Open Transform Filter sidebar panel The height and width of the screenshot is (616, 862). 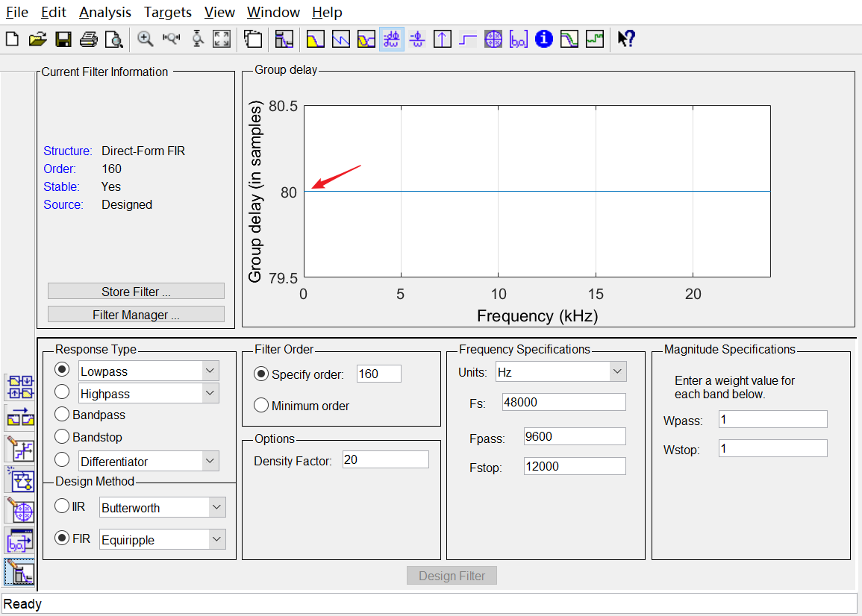point(20,418)
